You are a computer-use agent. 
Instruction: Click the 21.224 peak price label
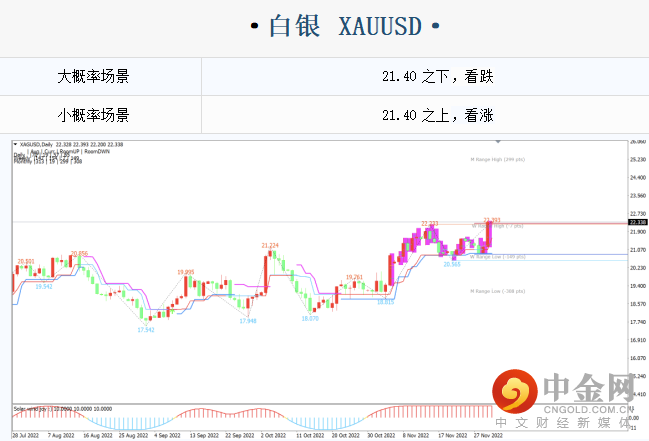click(270, 245)
